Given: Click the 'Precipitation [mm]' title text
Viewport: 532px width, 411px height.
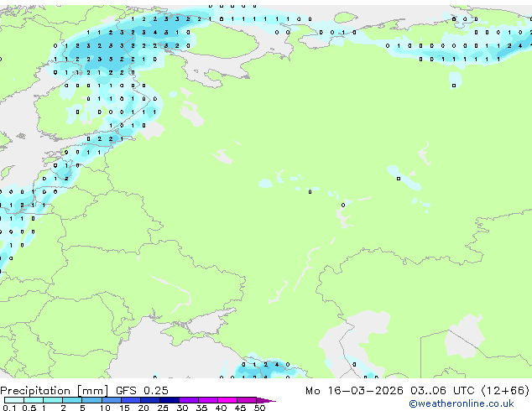Looking at the screenshot, I should coord(55,391).
